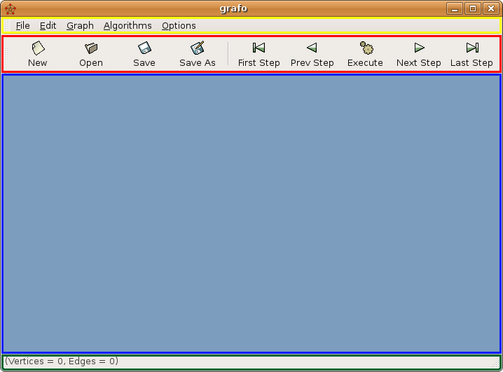The width and height of the screenshot is (503, 372).
Task: Advance with Next Step arrow
Action: click(419, 53)
